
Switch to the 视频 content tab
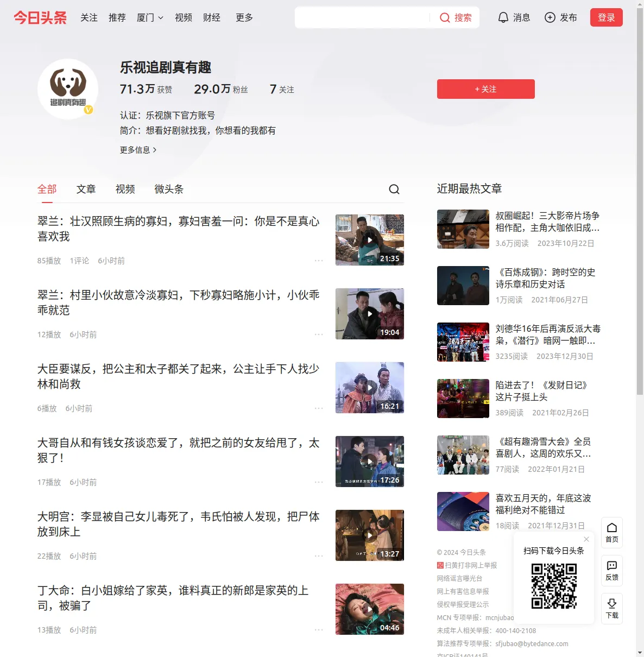coord(125,189)
